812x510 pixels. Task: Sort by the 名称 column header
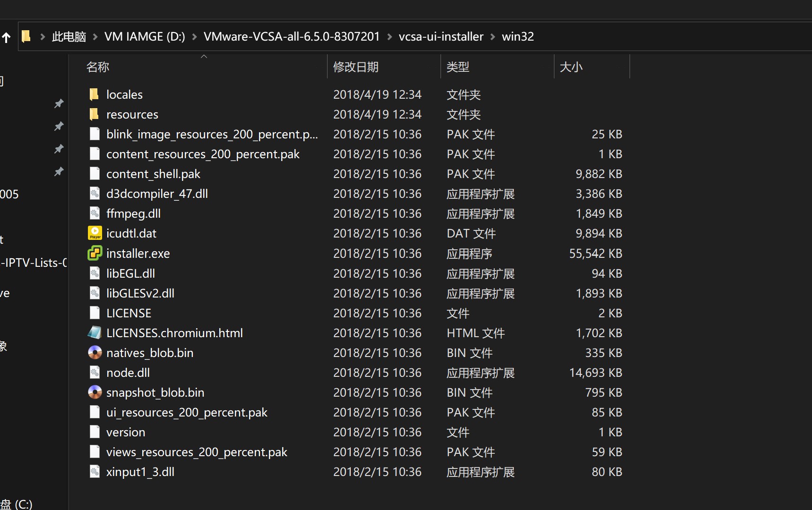pyautogui.click(x=98, y=67)
